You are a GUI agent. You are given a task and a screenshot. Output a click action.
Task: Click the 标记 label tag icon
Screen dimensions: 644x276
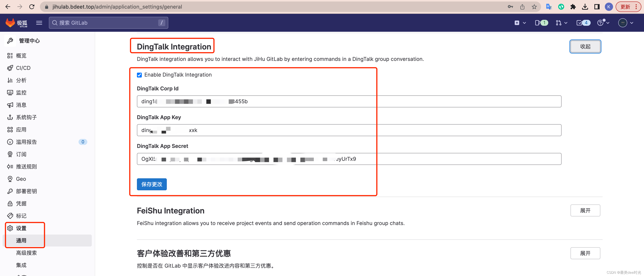10,216
